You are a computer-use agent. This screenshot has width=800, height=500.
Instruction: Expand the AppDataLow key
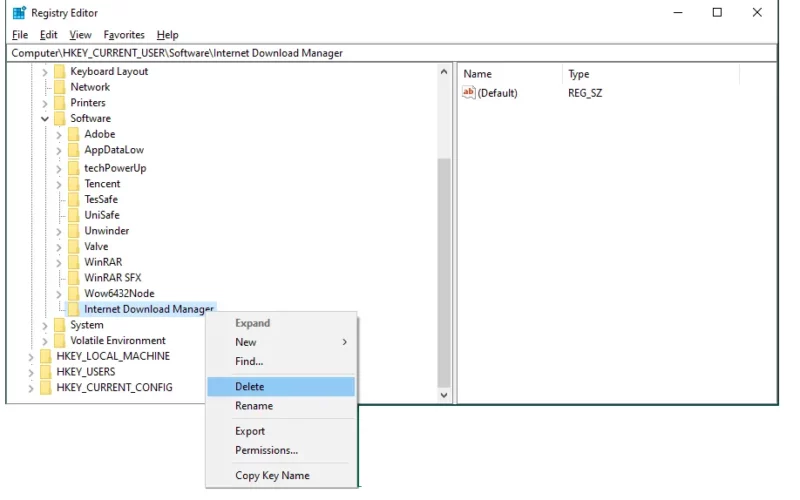point(58,151)
